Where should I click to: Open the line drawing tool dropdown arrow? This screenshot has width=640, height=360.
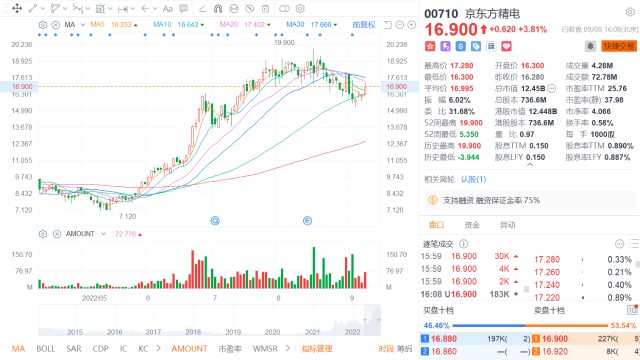pos(43,9)
